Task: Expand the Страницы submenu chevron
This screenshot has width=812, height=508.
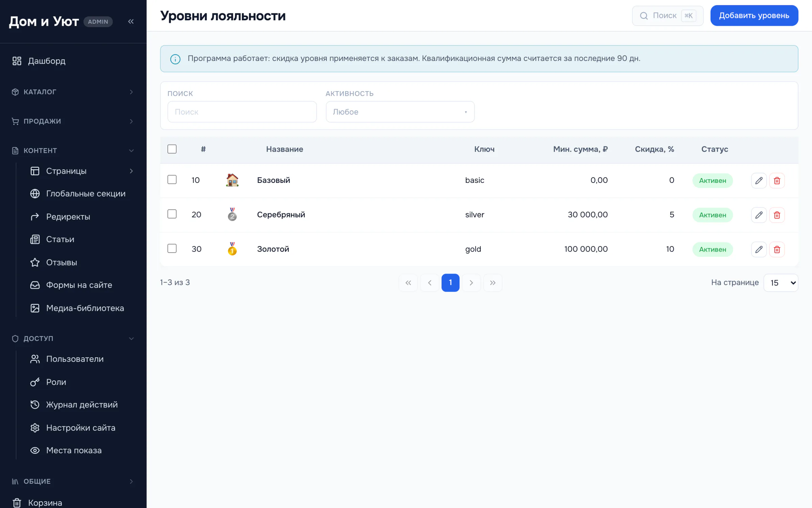Action: click(131, 171)
